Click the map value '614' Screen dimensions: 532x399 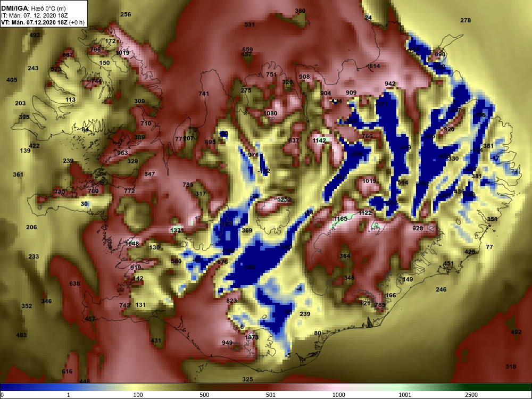(375, 66)
